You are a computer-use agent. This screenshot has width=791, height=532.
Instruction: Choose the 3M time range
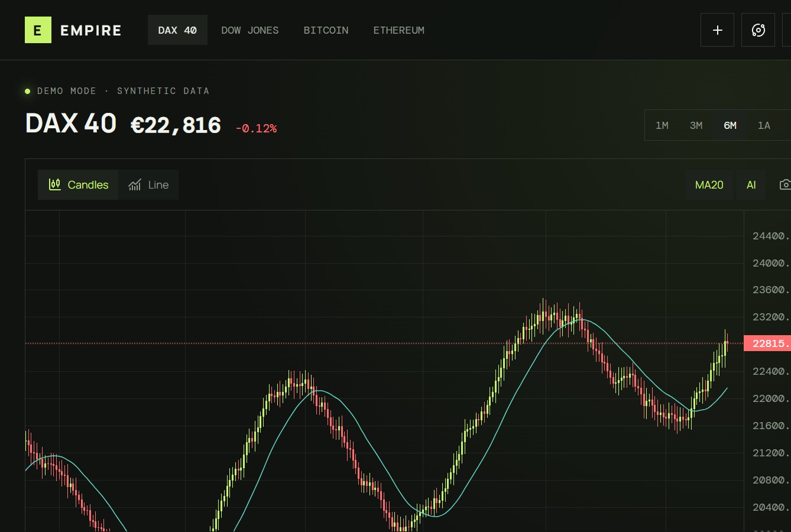click(x=696, y=125)
